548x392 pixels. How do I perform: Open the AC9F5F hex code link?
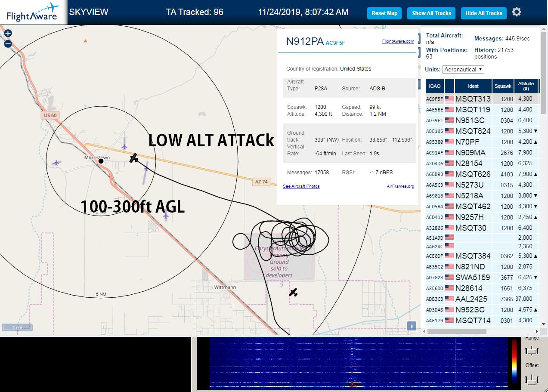click(x=335, y=43)
